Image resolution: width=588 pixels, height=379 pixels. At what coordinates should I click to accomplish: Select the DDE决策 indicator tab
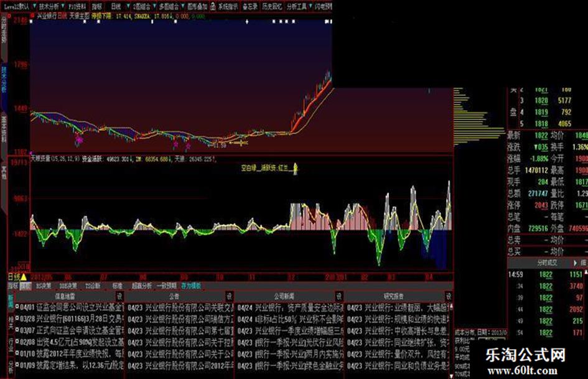click(x=68, y=286)
